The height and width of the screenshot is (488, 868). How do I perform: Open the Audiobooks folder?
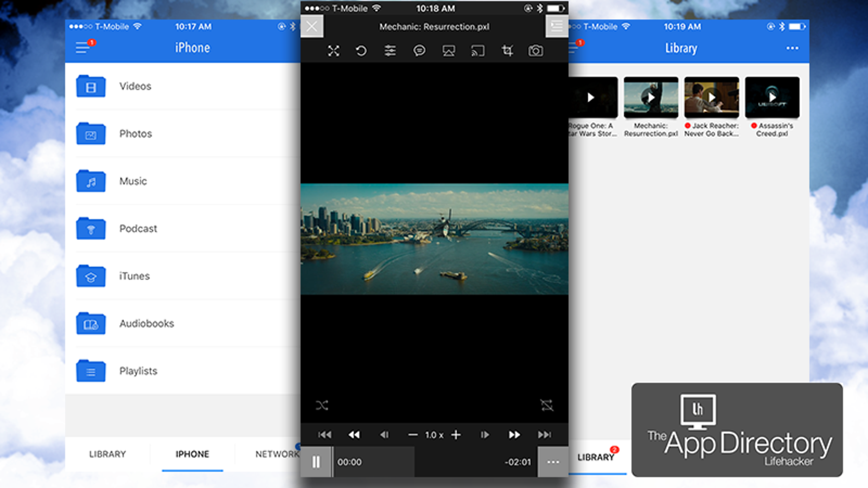183,323
